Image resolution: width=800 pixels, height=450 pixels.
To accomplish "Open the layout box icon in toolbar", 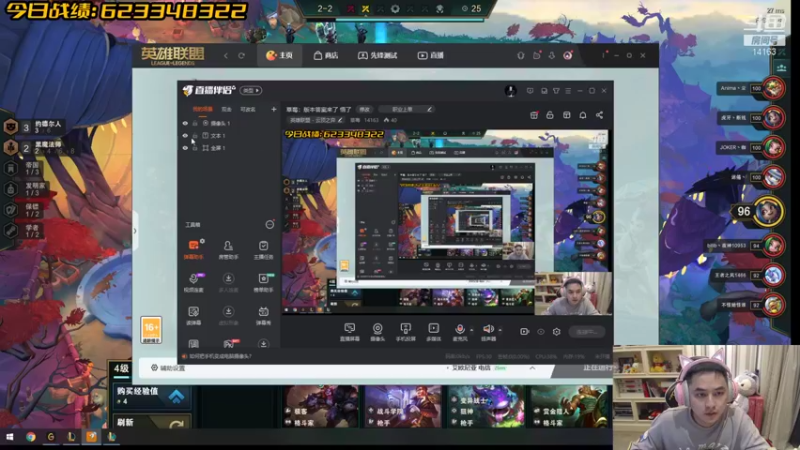I will (566, 115).
